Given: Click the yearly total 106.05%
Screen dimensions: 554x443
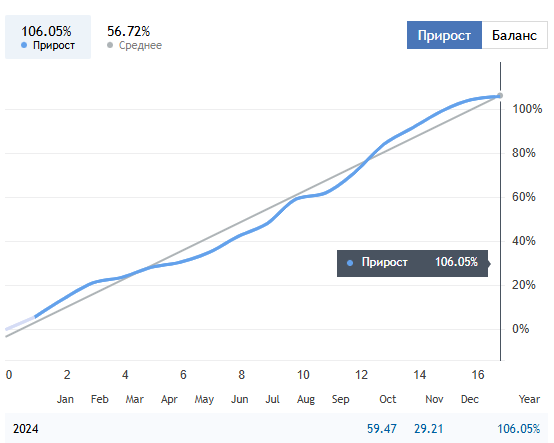Looking at the screenshot, I should pyautogui.click(x=519, y=429).
